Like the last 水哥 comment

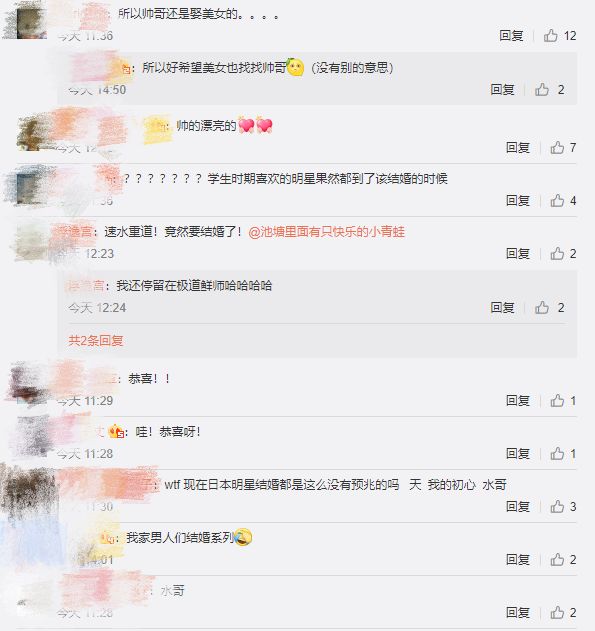[x=557, y=612]
